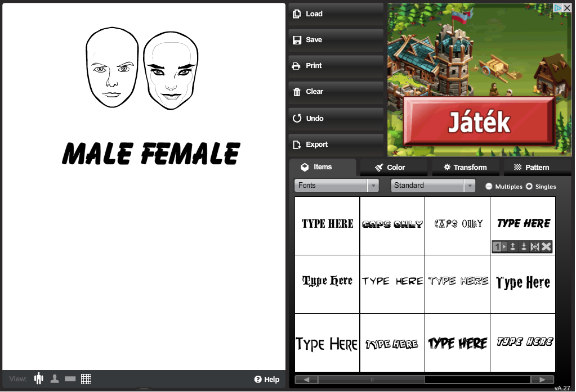Remove item with the X icon
Viewport: 576px width, 392px height.
tap(546, 247)
